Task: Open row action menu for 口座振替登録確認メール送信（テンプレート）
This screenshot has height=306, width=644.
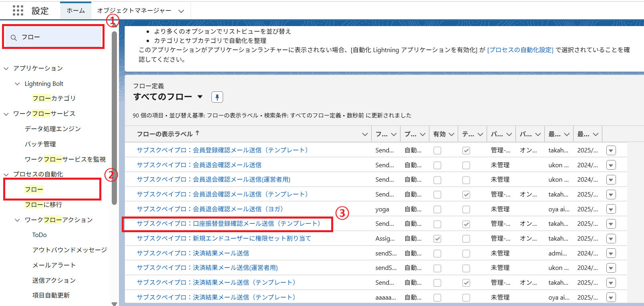Action: click(611, 224)
